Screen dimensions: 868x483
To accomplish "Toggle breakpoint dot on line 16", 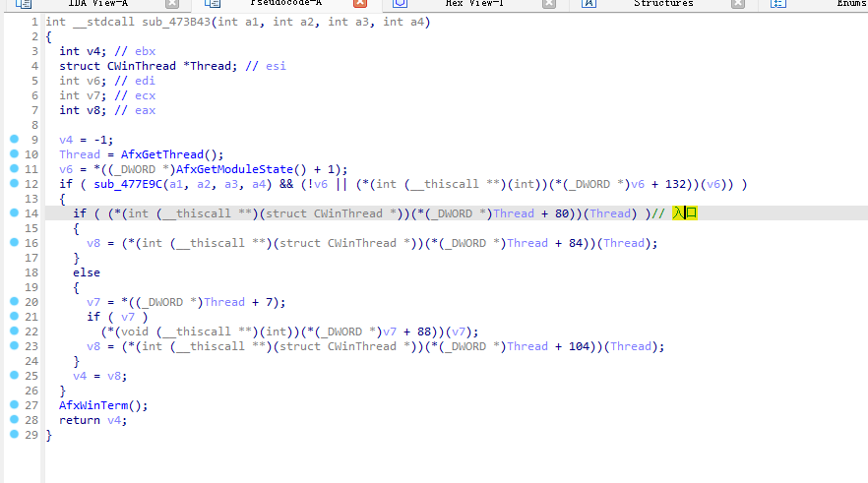I will [15, 242].
